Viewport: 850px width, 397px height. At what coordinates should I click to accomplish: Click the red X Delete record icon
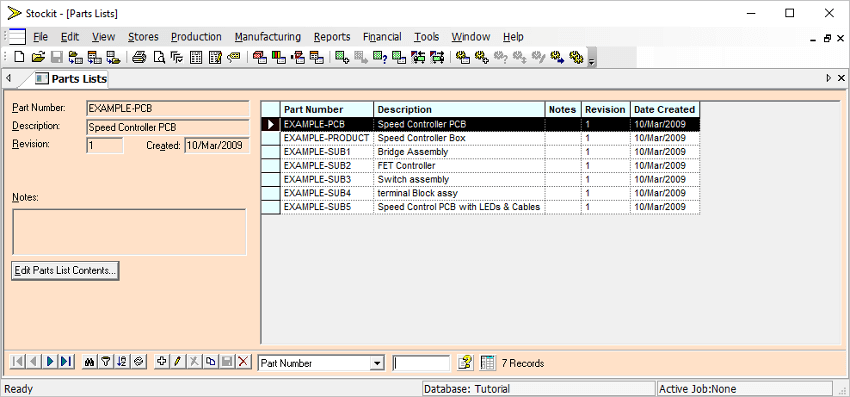click(x=244, y=362)
